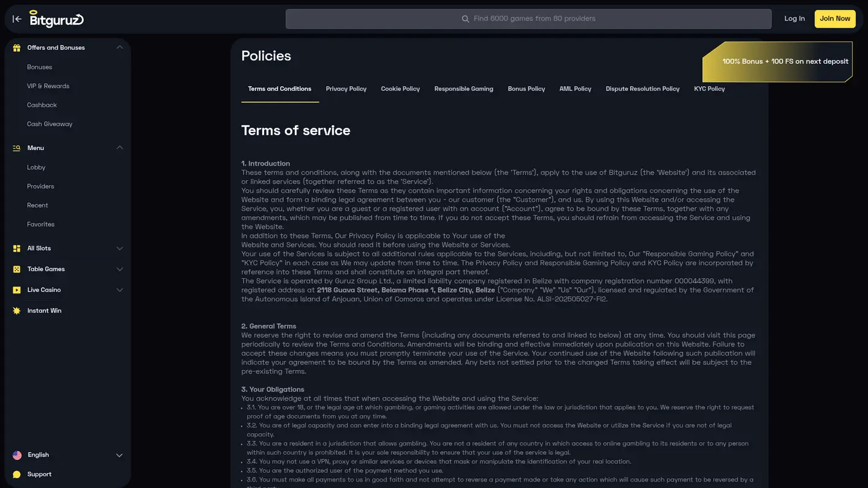Viewport: 868px width, 488px height.
Task: Open the KYC Policy tab
Action: [x=709, y=89]
